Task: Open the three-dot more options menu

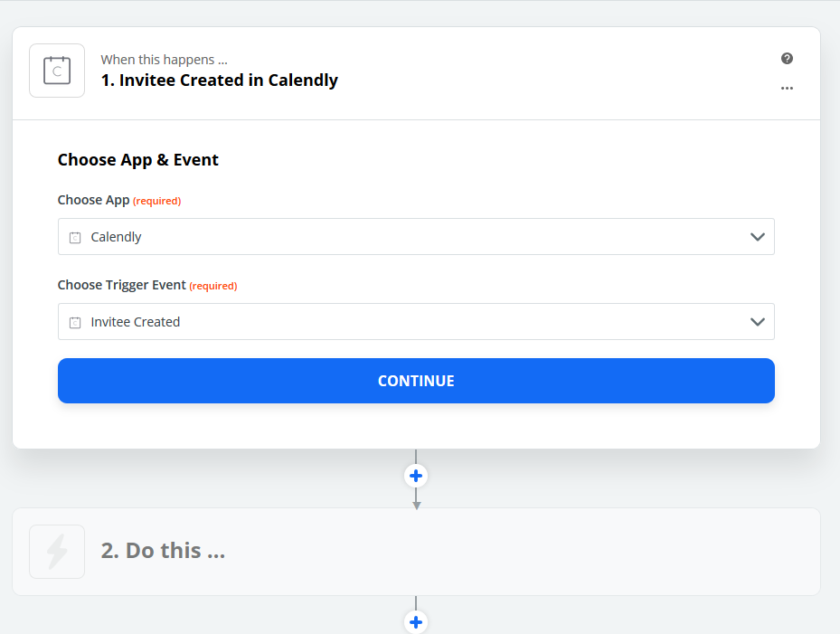Action: click(x=787, y=88)
